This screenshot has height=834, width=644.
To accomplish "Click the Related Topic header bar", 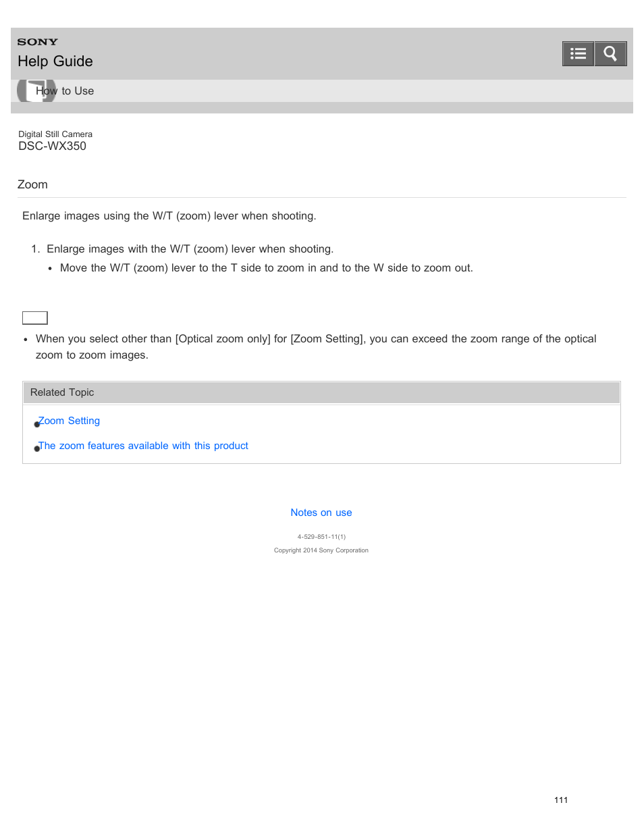I will pos(321,392).
